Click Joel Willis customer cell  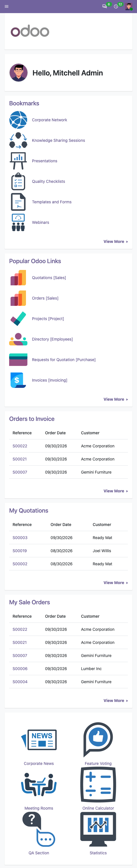click(102, 551)
